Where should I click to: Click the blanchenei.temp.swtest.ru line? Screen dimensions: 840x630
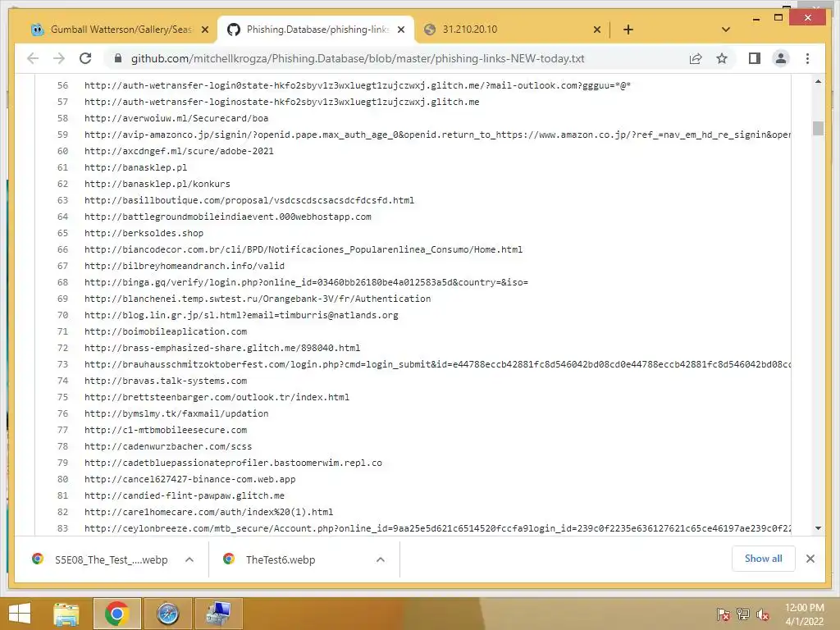tap(257, 299)
